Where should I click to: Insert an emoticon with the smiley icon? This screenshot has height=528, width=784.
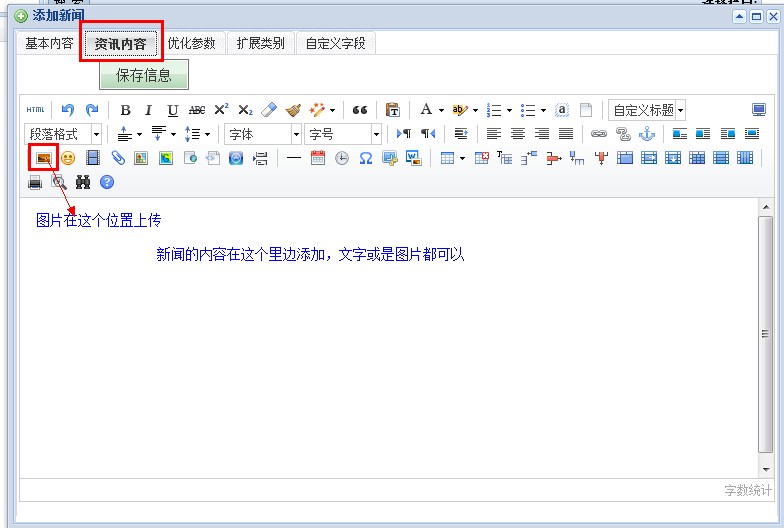tap(68, 158)
